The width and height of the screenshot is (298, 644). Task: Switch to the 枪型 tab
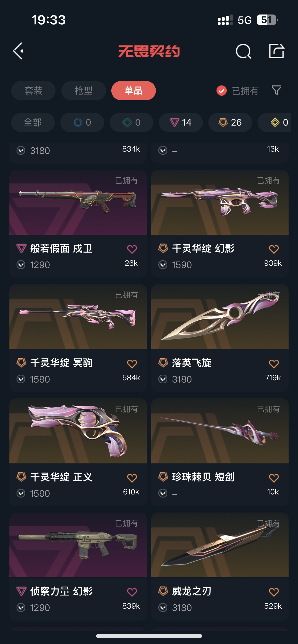(84, 91)
